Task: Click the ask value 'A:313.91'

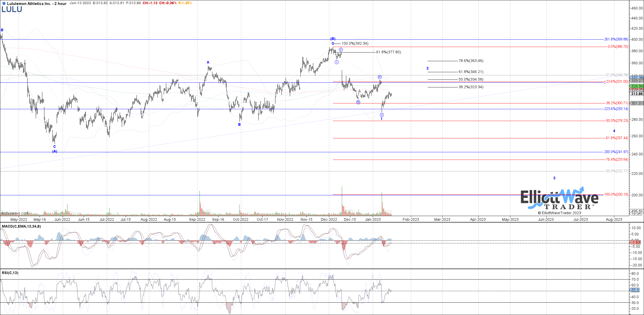Action: click(x=117, y=3)
